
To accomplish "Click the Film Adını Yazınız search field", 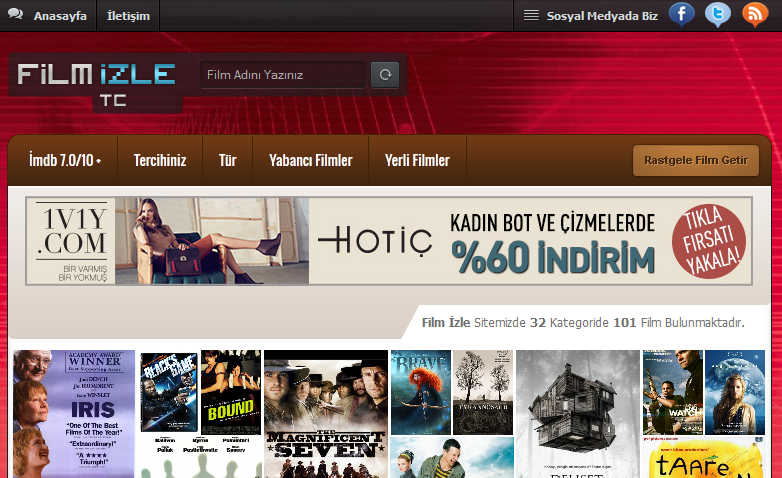I will coord(283,75).
